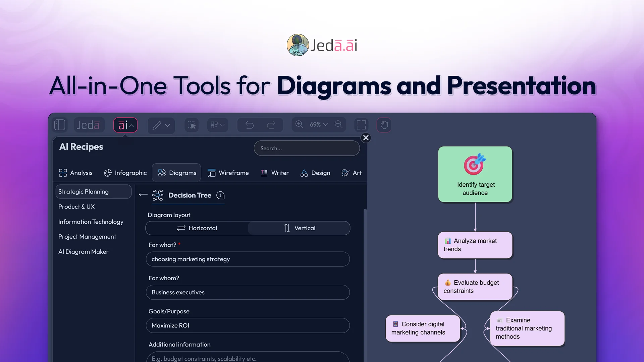Click the lasso selection tool icon
This screenshot has height=362, width=644.
tap(191, 125)
